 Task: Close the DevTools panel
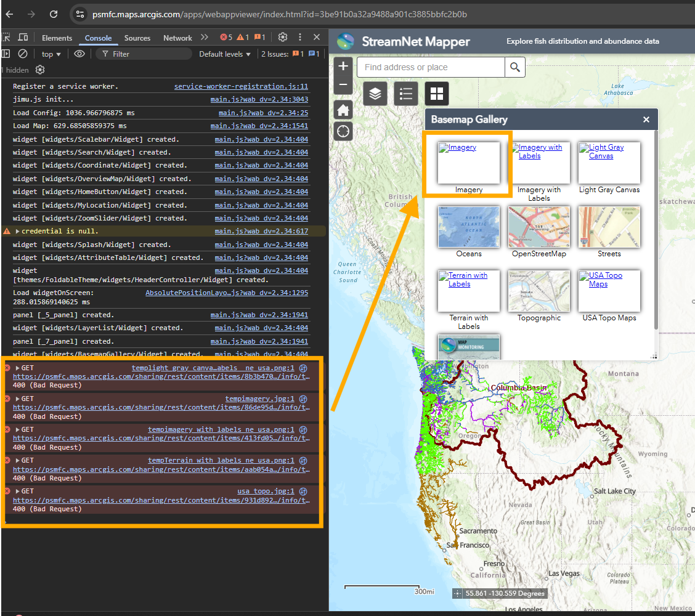(x=317, y=37)
